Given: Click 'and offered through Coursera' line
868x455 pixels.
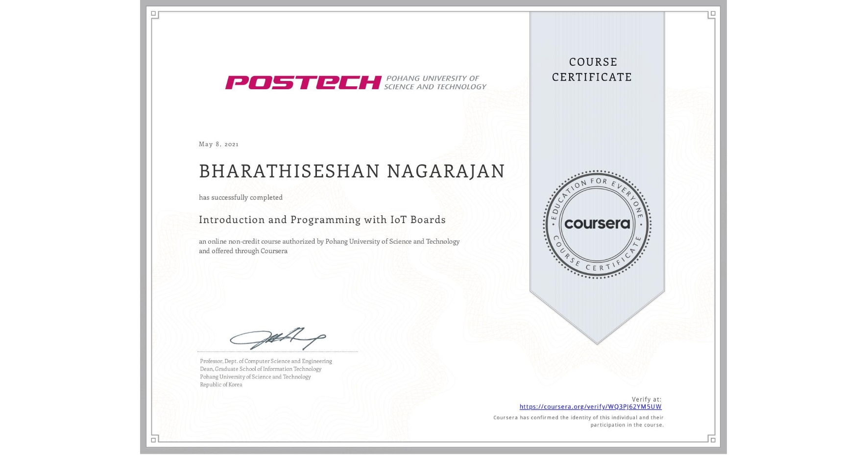Looking at the screenshot, I should [243, 251].
